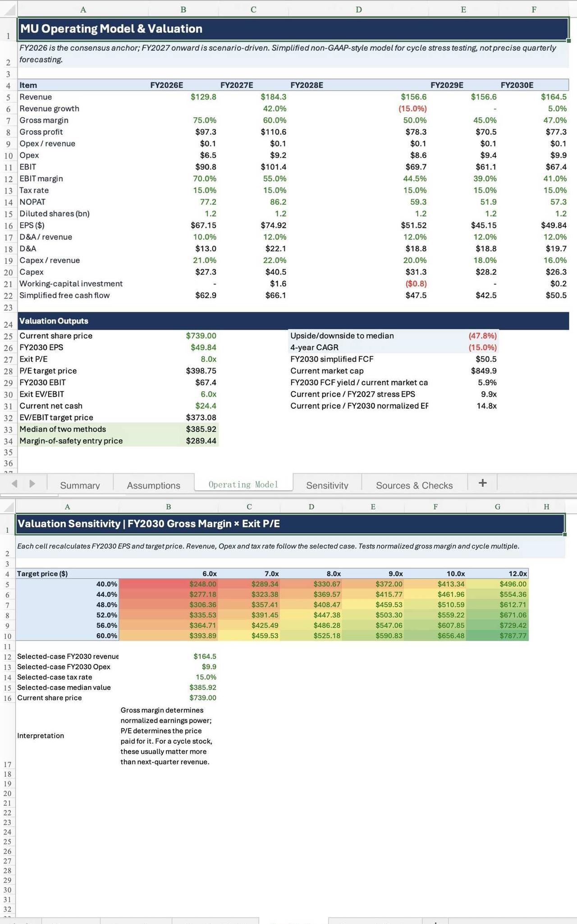This screenshot has width=577, height=924.
Task: Click the EBIT margin value 44.5%
Action: 415,178
